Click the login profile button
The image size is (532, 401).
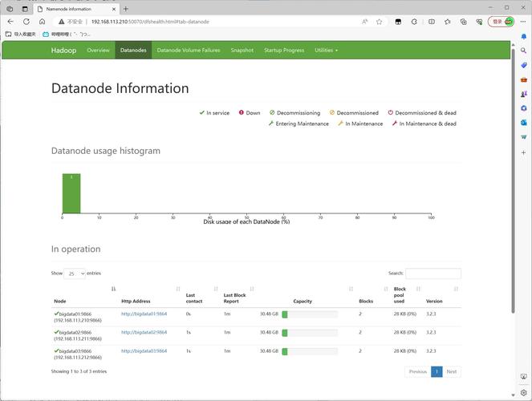coord(502,22)
